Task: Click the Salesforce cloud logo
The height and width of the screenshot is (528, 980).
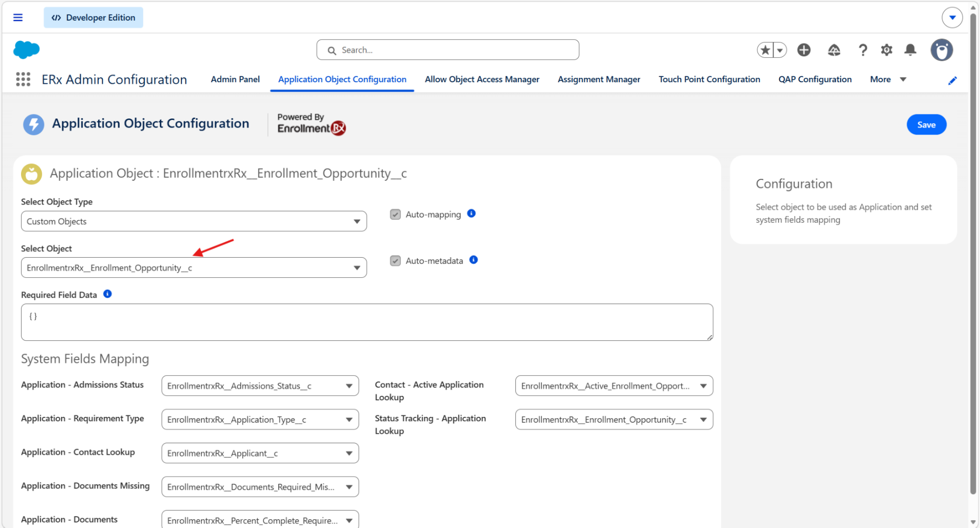Action: tap(26, 49)
